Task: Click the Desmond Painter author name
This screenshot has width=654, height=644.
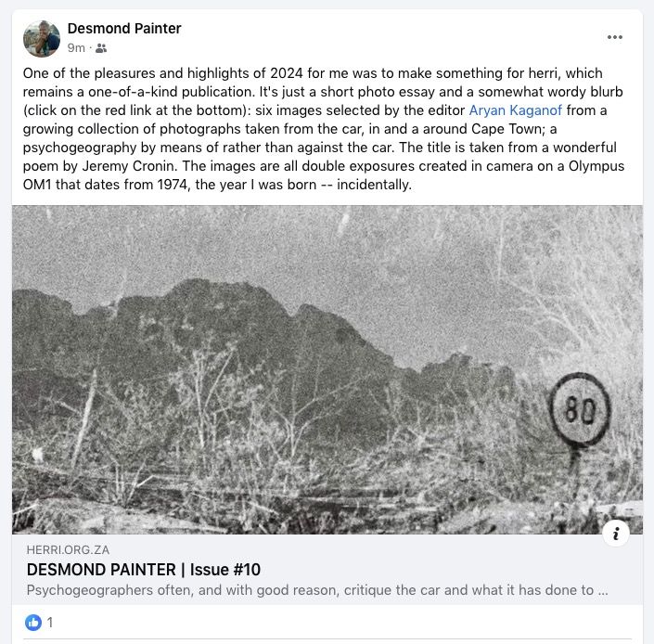Action: pos(124,29)
